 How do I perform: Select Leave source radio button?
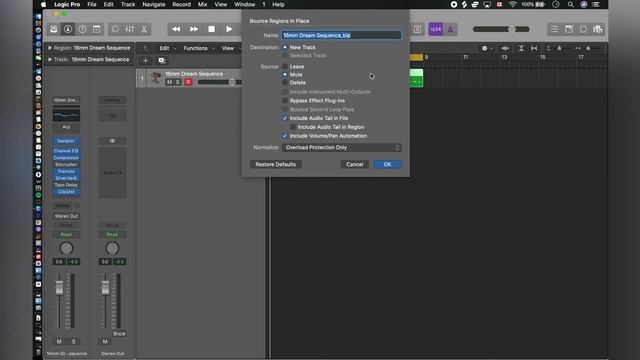(285, 66)
